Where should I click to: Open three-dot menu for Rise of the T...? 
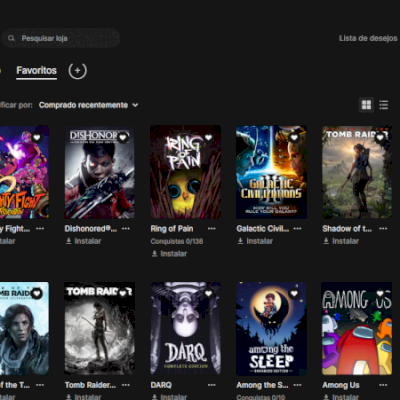point(40,385)
